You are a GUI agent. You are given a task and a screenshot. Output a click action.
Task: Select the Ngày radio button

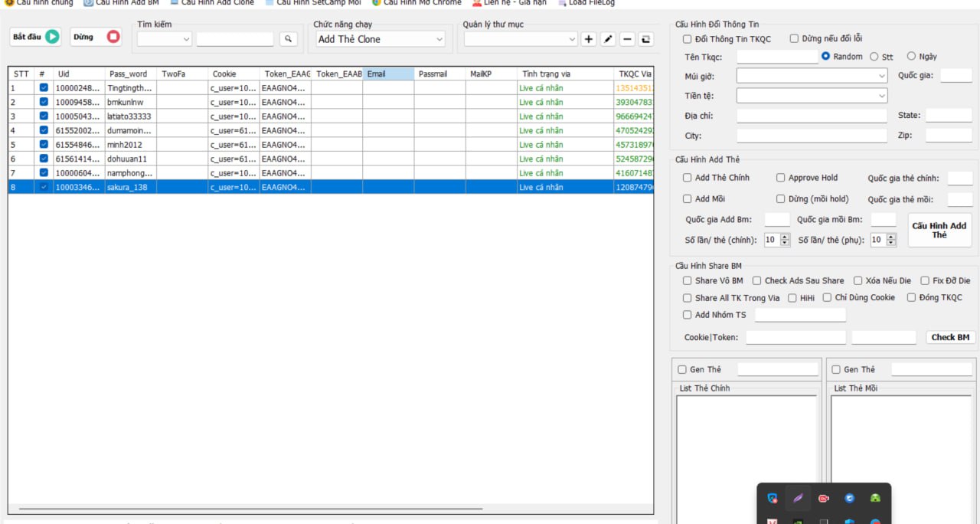911,56
